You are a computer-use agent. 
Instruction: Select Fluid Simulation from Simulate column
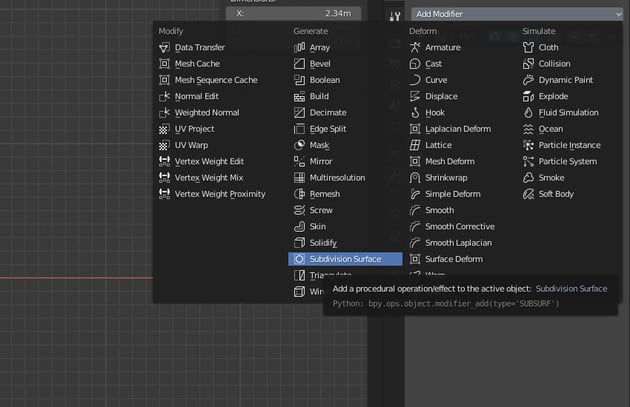click(x=568, y=113)
